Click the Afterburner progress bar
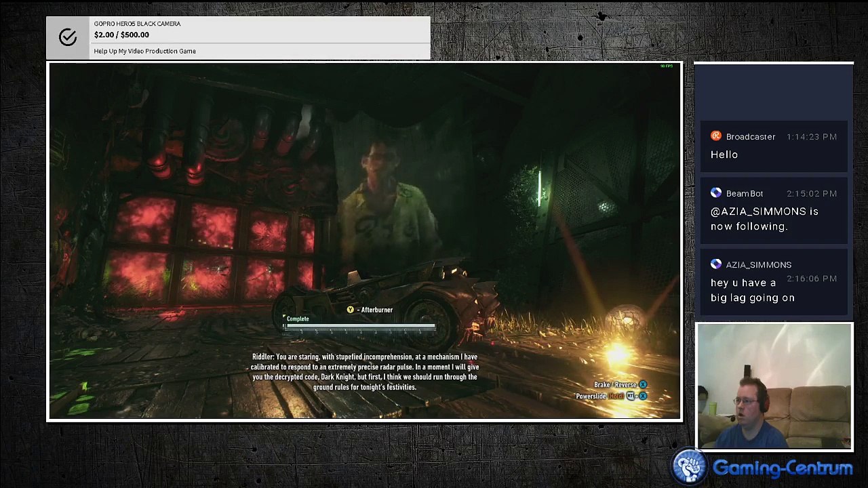The height and width of the screenshot is (488, 868). (x=359, y=327)
